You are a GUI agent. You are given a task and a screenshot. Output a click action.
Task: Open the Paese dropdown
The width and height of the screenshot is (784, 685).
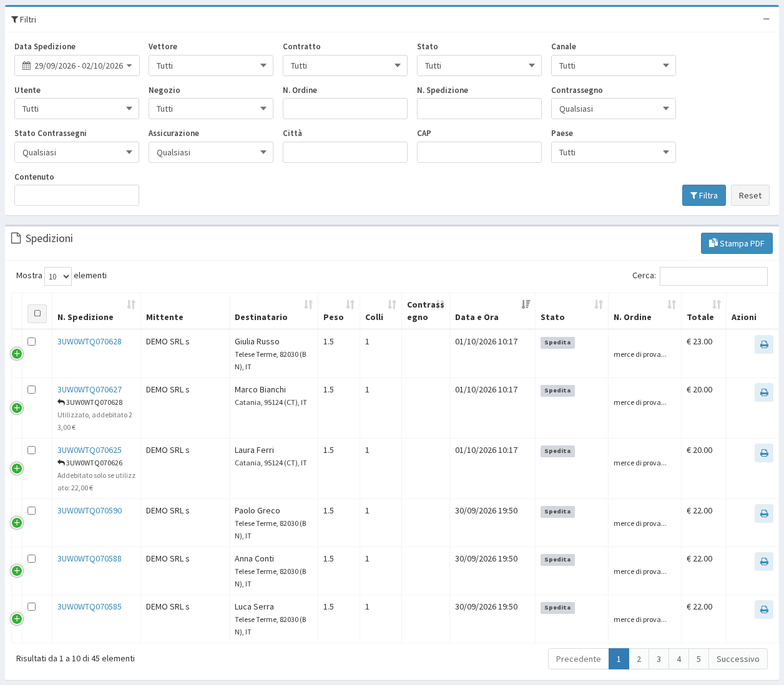tap(614, 152)
